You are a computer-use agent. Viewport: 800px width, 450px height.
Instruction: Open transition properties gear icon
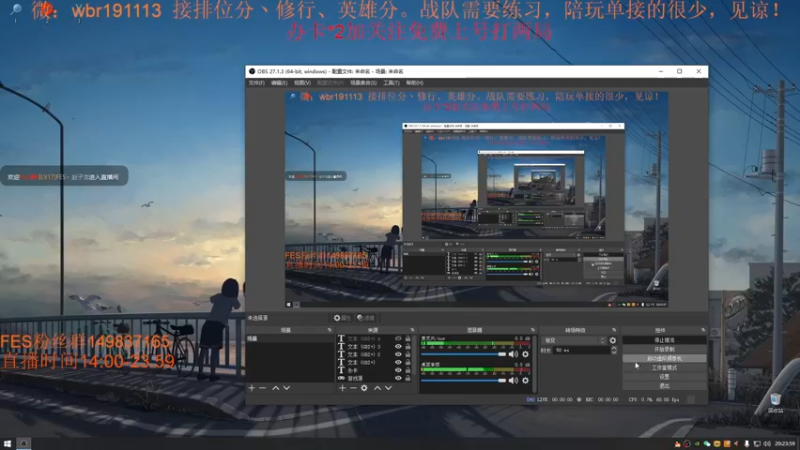click(x=613, y=340)
